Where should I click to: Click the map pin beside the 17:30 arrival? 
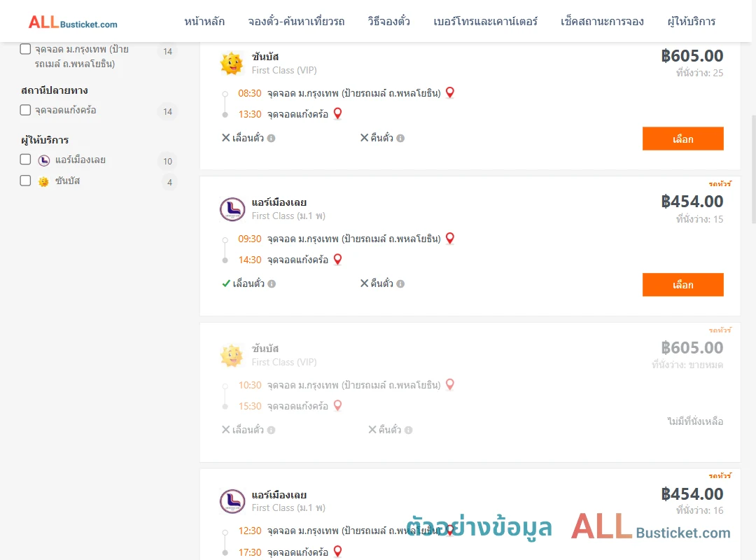click(337, 552)
